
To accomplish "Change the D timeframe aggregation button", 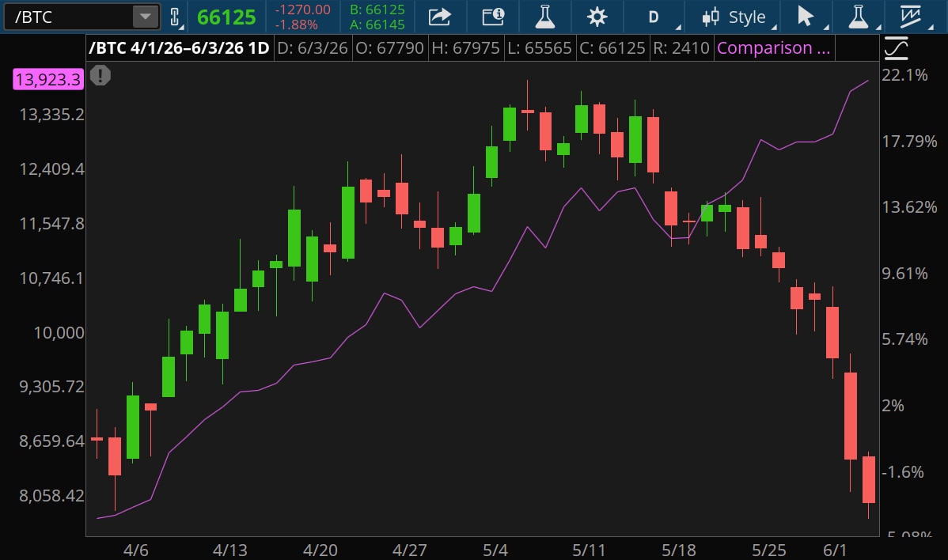I will pos(653,17).
